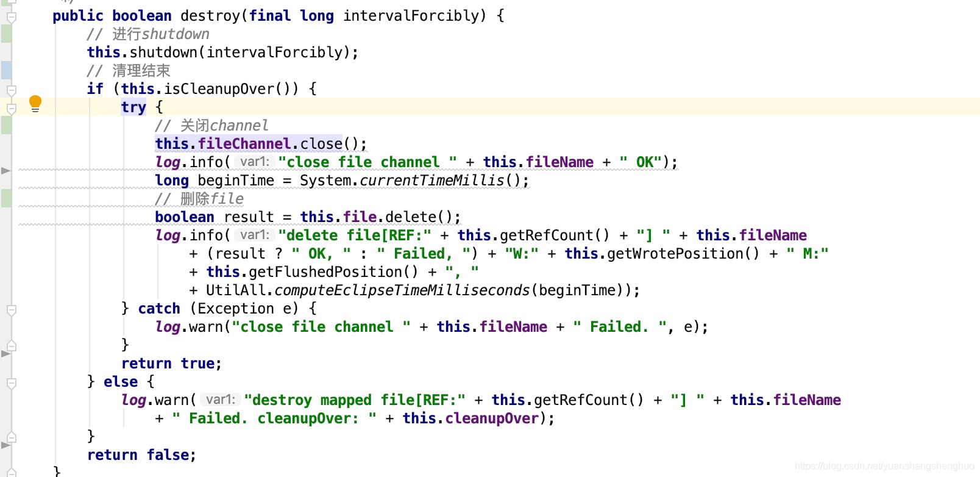
Task: Click the " Failed. " string in the catch block
Action: [620, 327]
